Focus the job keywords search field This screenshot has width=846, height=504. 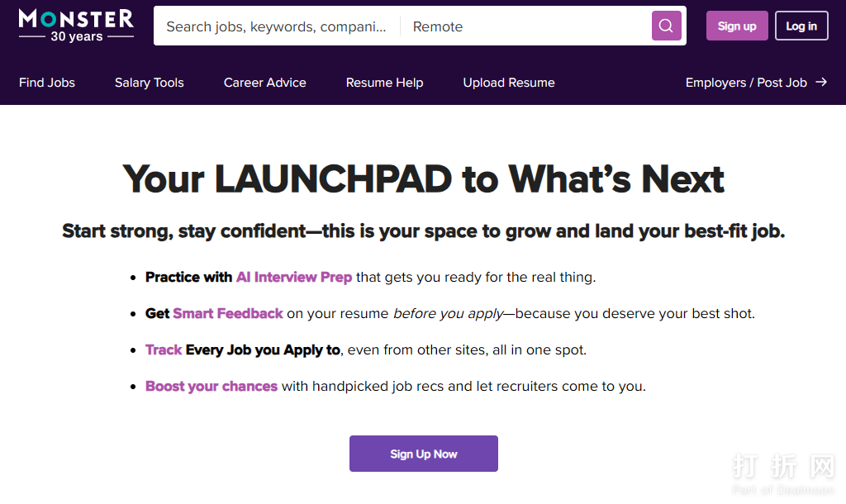(276, 26)
